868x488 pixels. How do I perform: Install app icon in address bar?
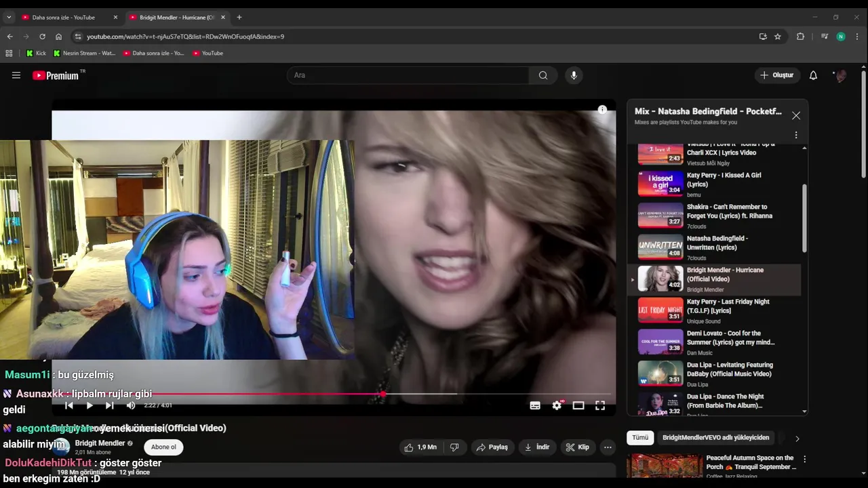tap(763, 37)
